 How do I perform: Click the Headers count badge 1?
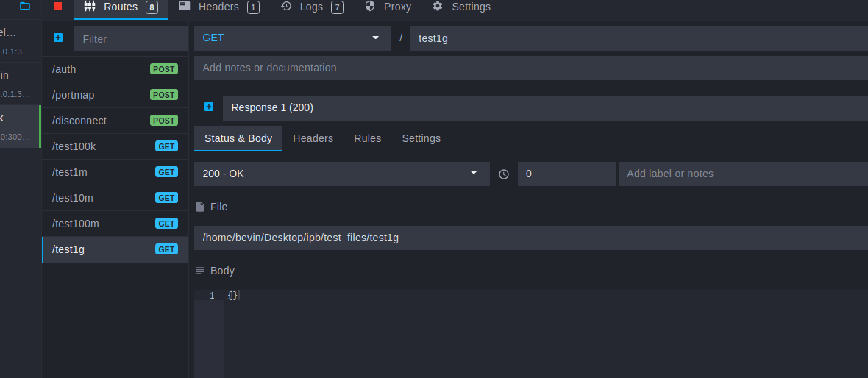(253, 7)
